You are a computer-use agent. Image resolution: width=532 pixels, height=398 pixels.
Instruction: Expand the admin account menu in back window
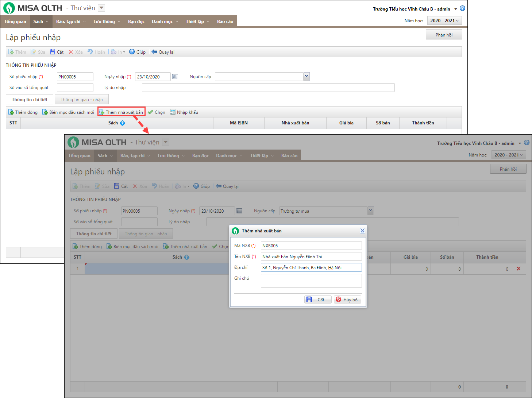tap(456, 9)
